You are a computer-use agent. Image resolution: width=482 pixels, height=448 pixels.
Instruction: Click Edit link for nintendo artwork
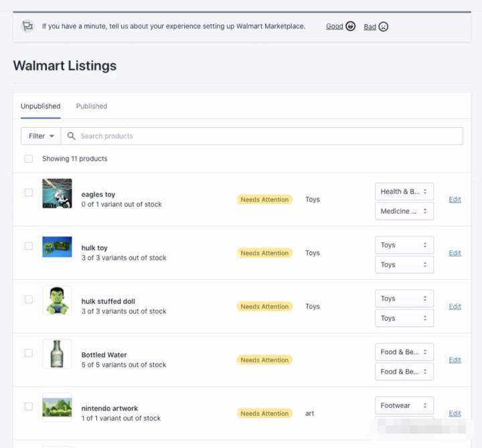pyautogui.click(x=455, y=413)
